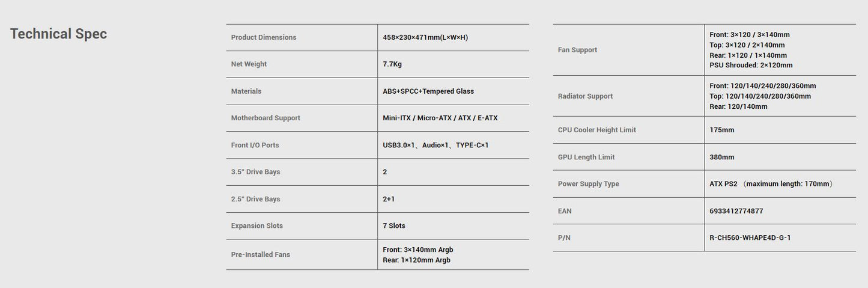Viewport: 868px width, 288px height.
Task: Click the GPU Length Limit label
Action: tap(586, 157)
